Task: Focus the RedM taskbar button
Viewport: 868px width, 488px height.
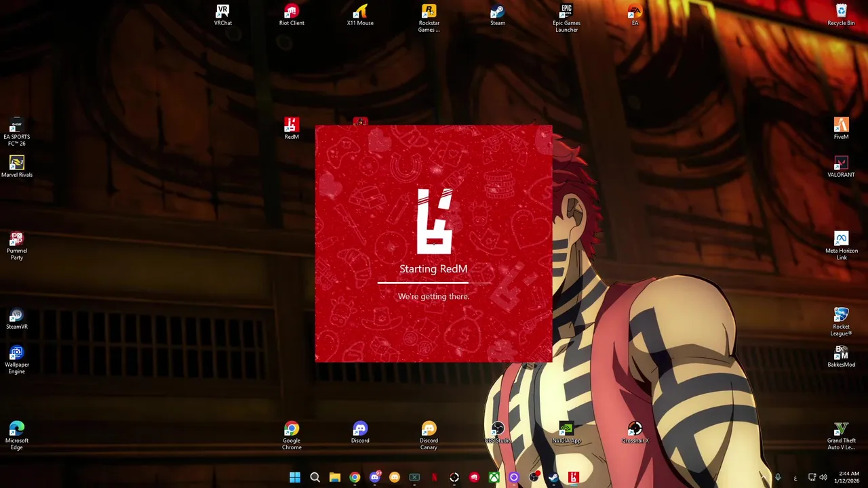Action: pyautogui.click(x=574, y=477)
